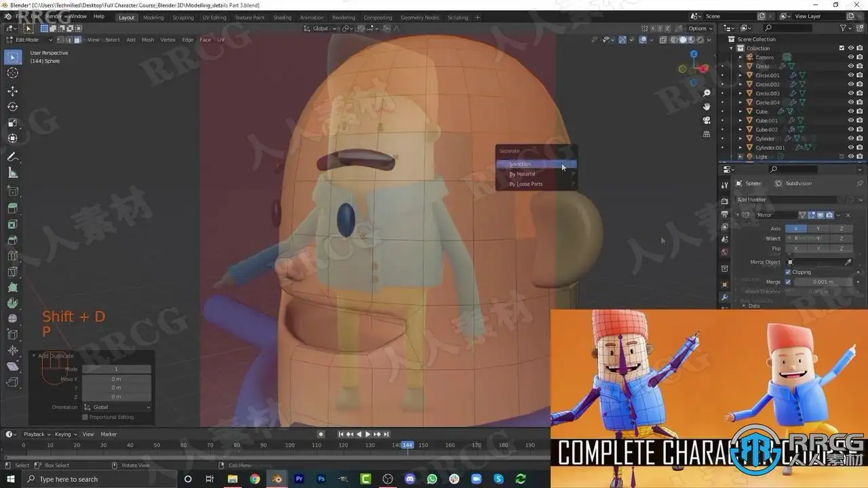Open the outliner filter dropdown
Image resolution: width=868 pixels, height=488 pixels.
click(846, 28)
